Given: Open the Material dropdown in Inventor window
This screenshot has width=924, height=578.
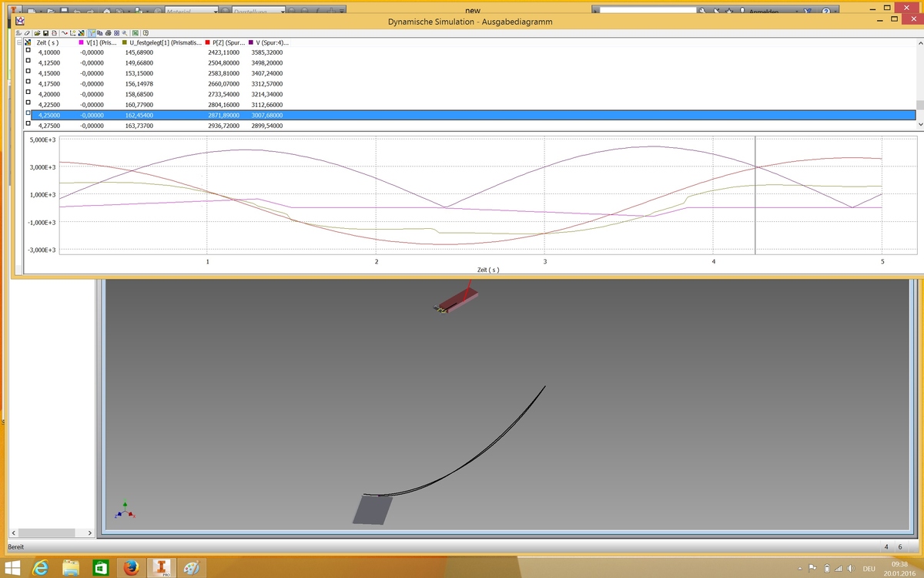Looking at the screenshot, I should (x=192, y=12).
